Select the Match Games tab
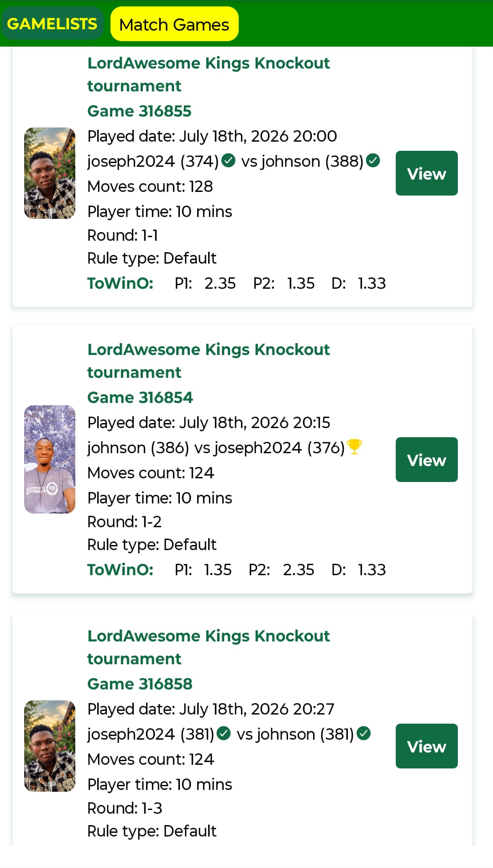Screen dimensions: 493x868 (x=174, y=24)
